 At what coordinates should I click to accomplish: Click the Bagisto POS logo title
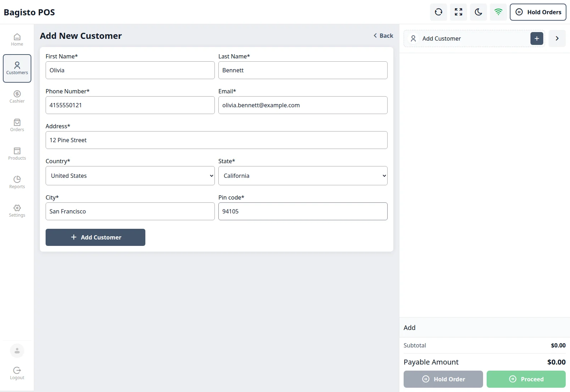[29, 12]
